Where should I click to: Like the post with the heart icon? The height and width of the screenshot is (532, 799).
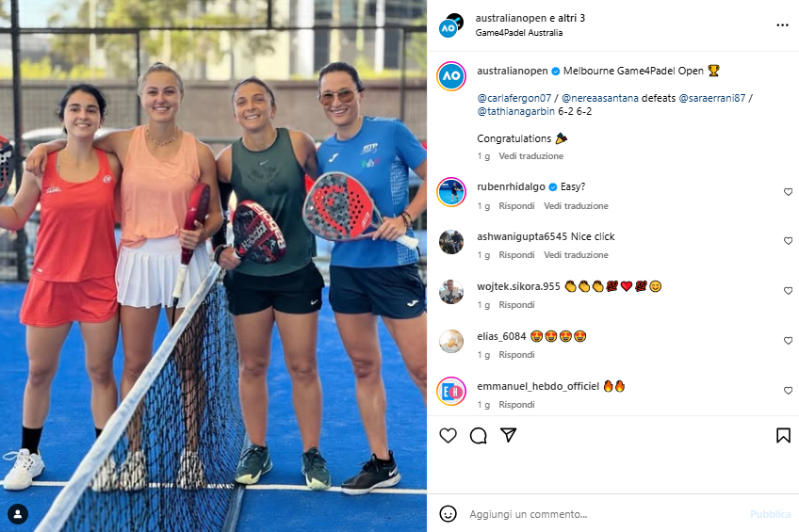click(448, 436)
